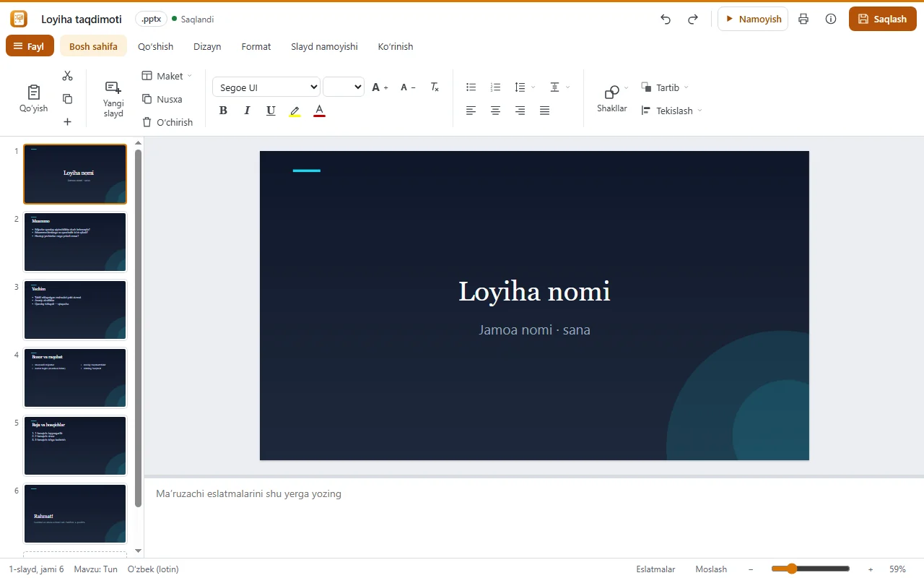The height and width of the screenshot is (578, 924).
Task: Open the font size dropdown
Action: (x=344, y=87)
